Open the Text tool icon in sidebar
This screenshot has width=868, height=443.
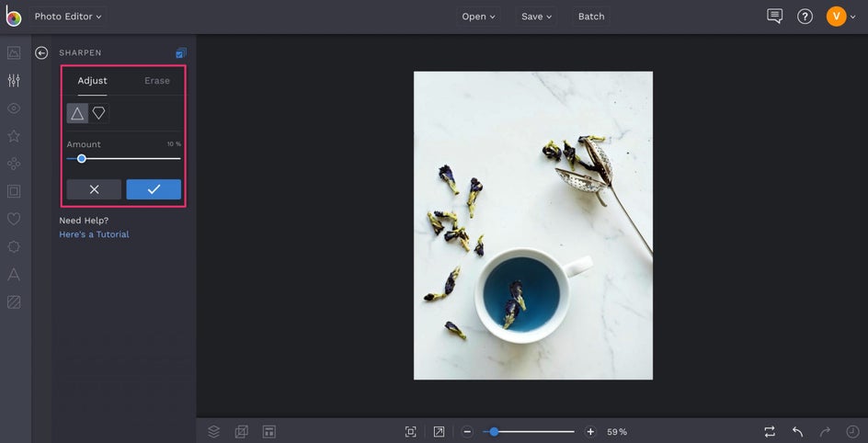tap(14, 274)
